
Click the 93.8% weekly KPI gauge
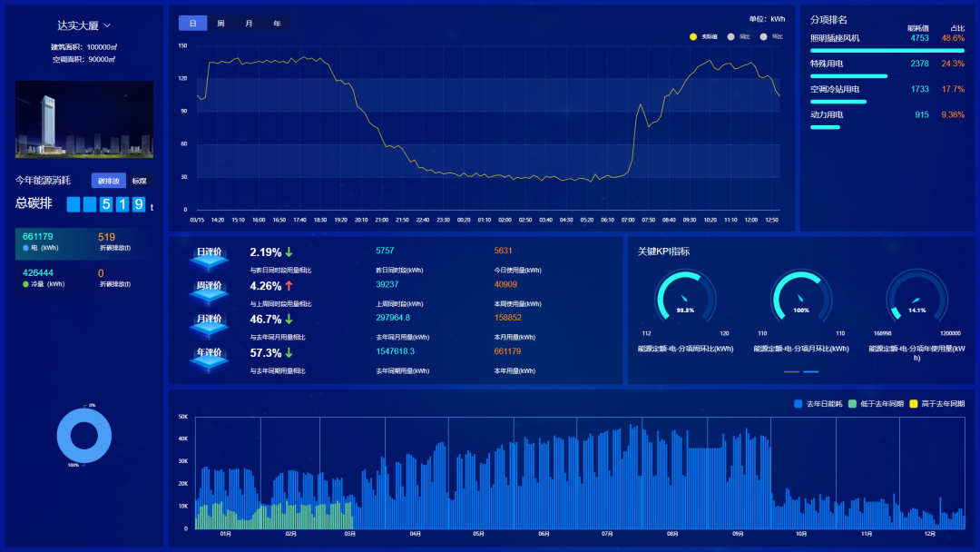point(685,300)
